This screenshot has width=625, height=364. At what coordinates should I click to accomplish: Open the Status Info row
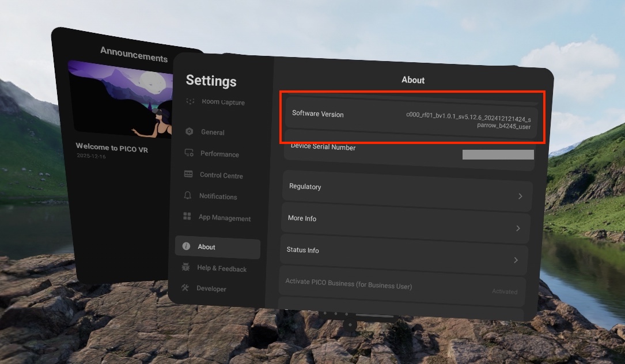coord(404,255)
